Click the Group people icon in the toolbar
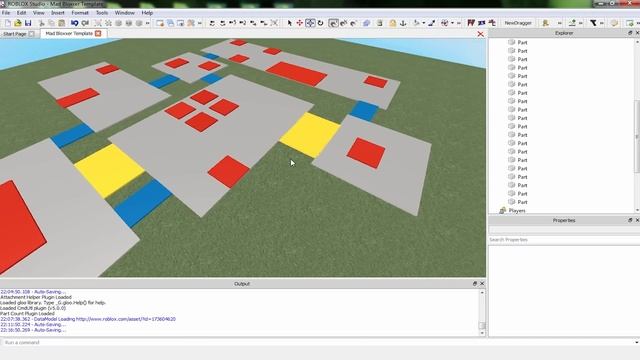Viewport: 640px width, 360px height. pos(191,23)
